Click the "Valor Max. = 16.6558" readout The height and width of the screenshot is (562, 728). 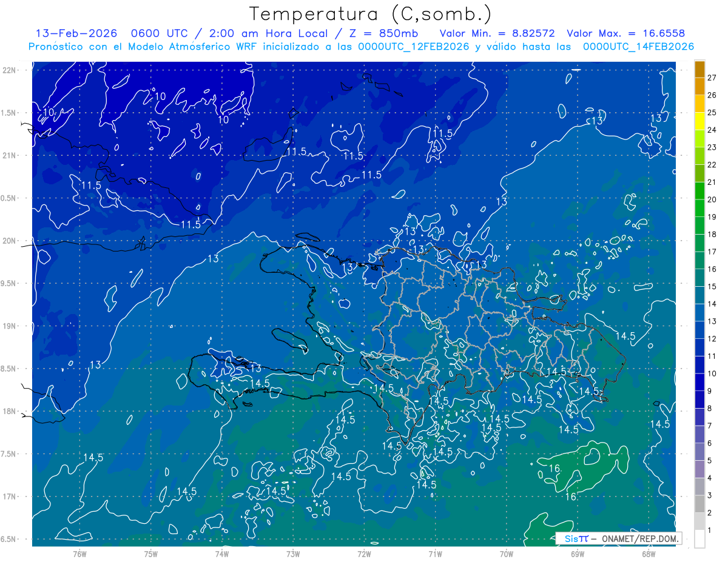[x=626, y=33]
